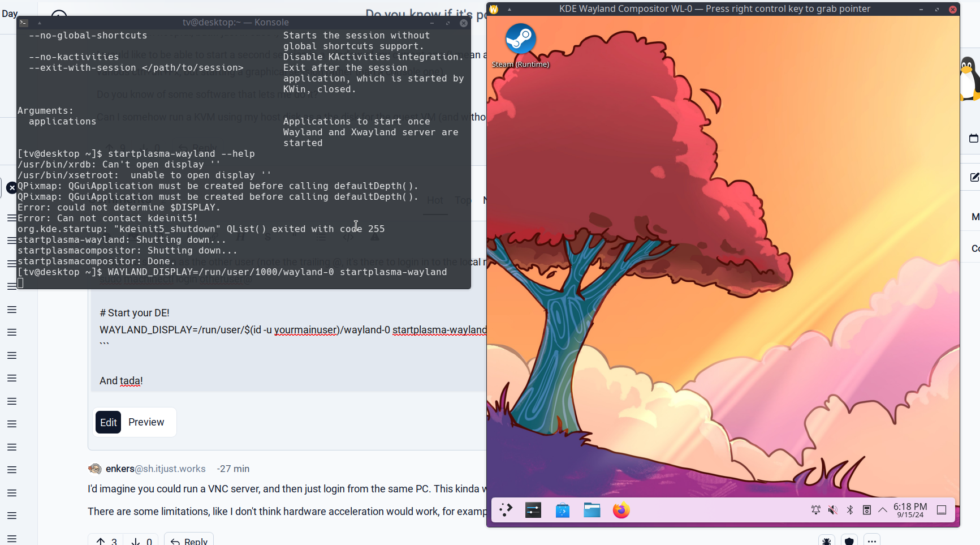Click 'Error: Can not contact kdeinit5!' in Konsole
The height and width of the screenshot is (545, 980).
(x=107, y=218)
